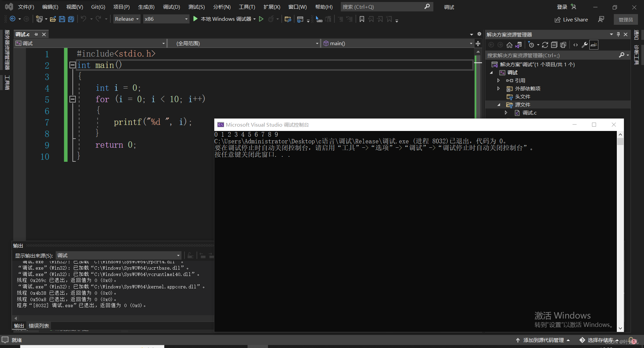
Task: Open the 工具箱 side tab
Action: click(7, 83)
